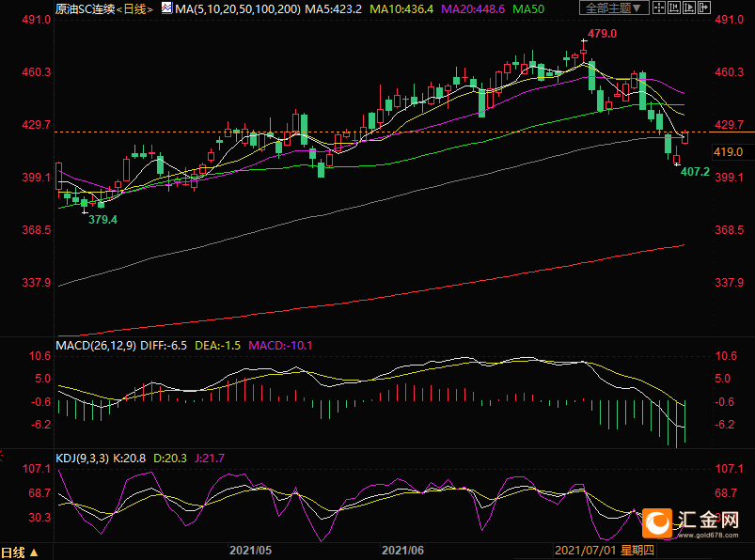Click the 429.7 right axis label

point(729,125)
